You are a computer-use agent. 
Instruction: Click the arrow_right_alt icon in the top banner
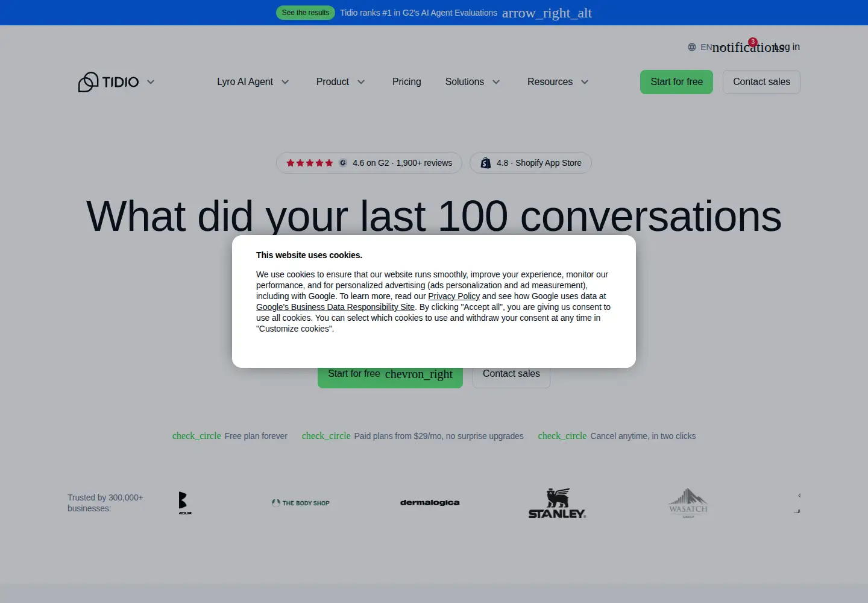[x=547, y=13]
